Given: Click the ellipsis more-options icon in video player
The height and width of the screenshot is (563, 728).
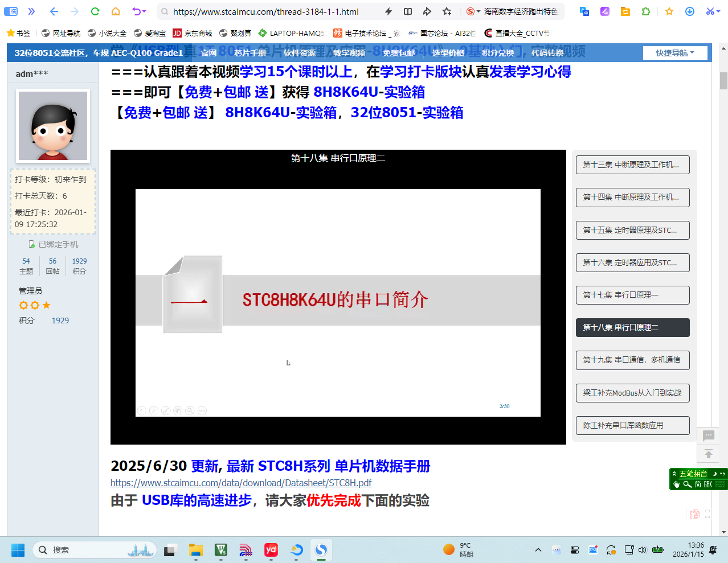Looking at the screenshot, I should [202, 410].
